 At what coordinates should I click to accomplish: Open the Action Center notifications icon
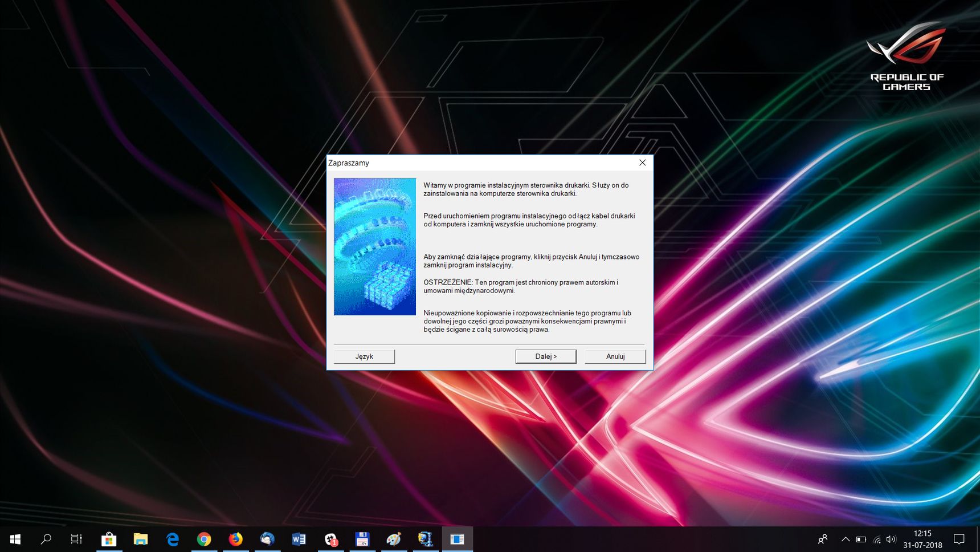[x=959, y=539]
